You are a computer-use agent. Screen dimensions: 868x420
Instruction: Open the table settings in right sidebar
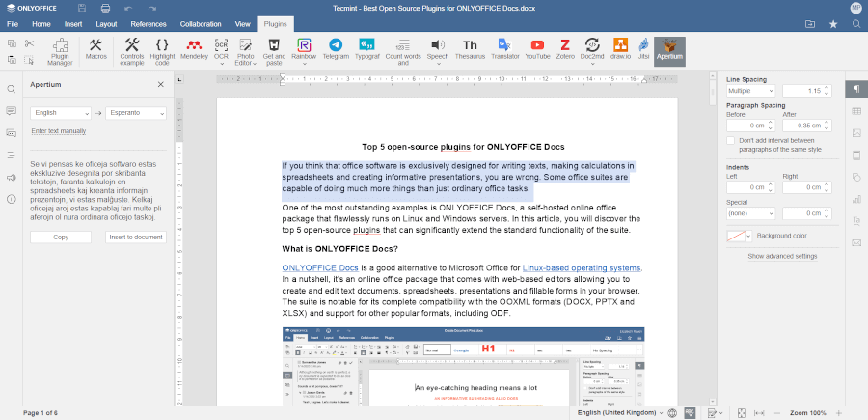(x=857, y=111)
